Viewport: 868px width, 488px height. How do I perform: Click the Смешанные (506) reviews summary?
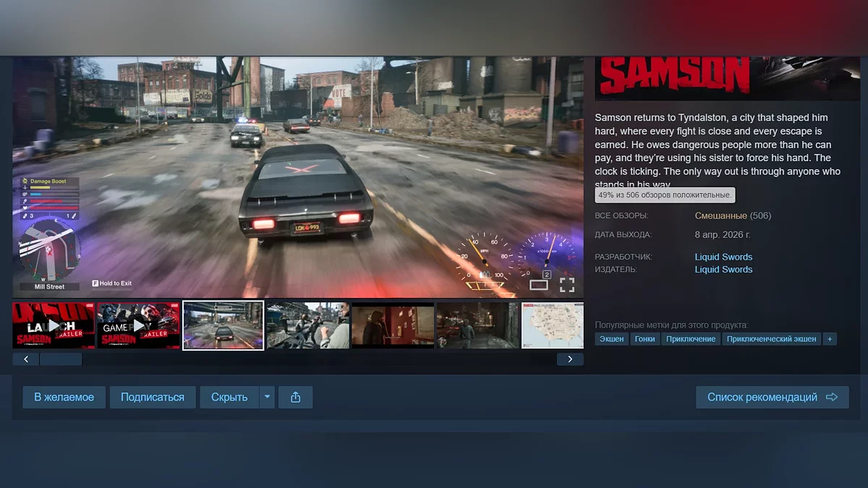pos(733,215)
